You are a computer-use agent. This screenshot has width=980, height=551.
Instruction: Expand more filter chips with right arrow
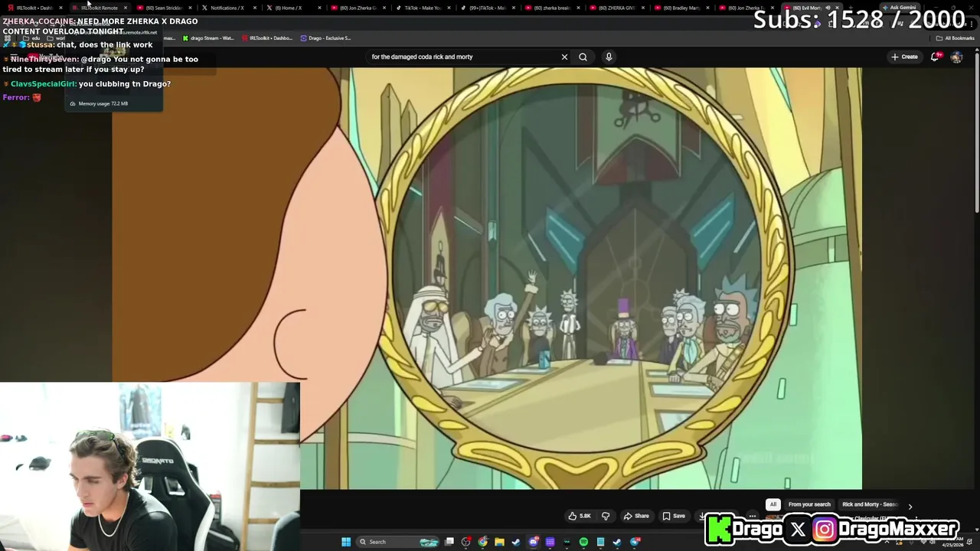click(x=910, y=506)
